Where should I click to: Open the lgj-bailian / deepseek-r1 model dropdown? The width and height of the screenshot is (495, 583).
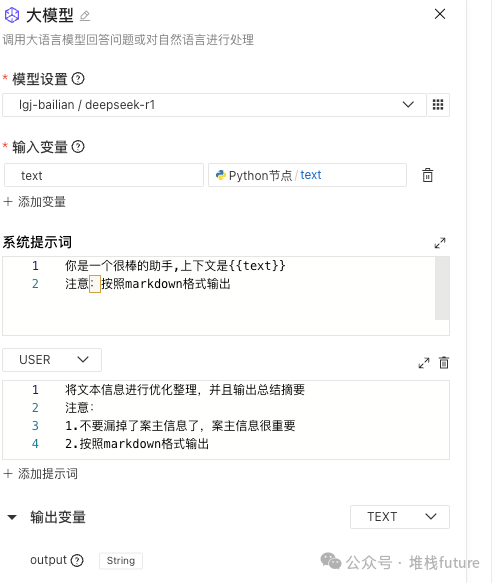coord(214,105)
